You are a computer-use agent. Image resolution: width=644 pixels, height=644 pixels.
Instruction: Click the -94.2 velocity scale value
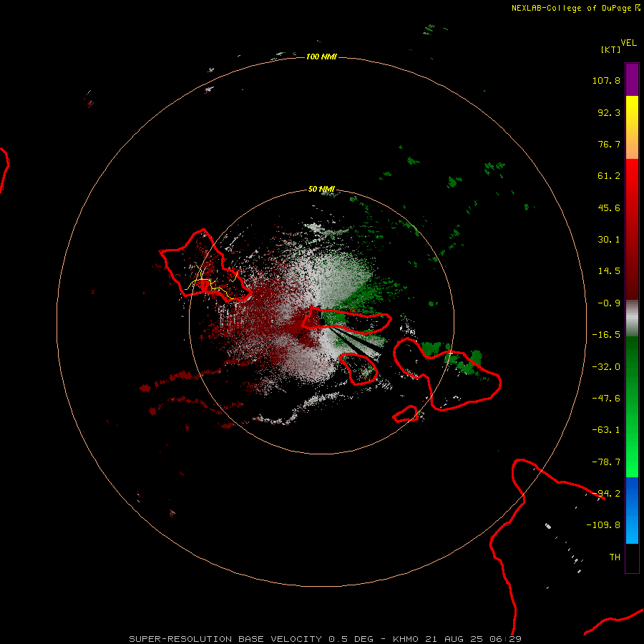pyautogui.click(x=606, y=494)
